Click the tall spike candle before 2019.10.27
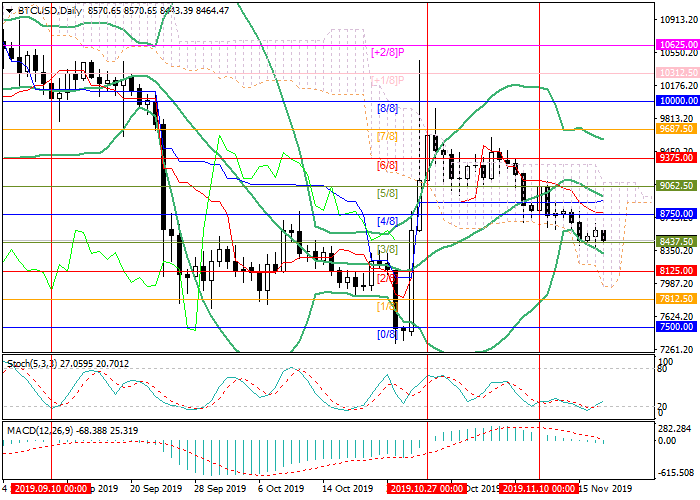The height and width of the screenshot is (500, 700). tap(419, 145)
